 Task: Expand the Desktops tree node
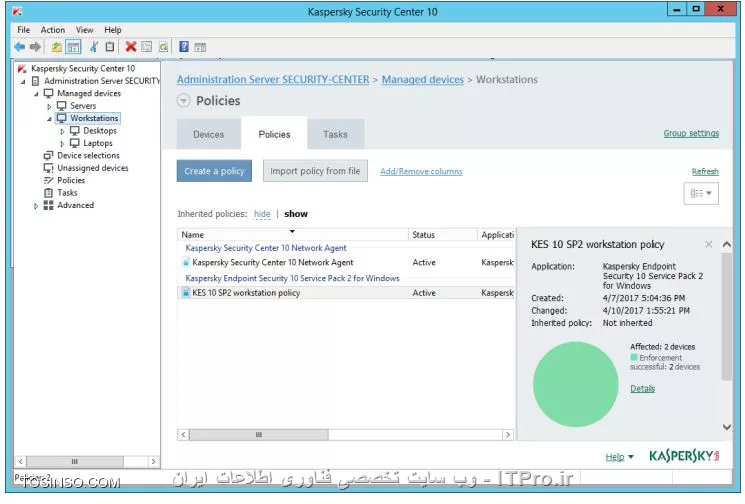pyautogui.click(x=62, y=131)
